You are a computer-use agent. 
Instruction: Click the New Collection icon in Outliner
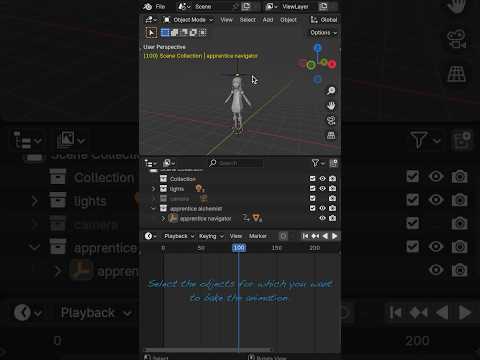pyautogui.click(x=333, y=163)
